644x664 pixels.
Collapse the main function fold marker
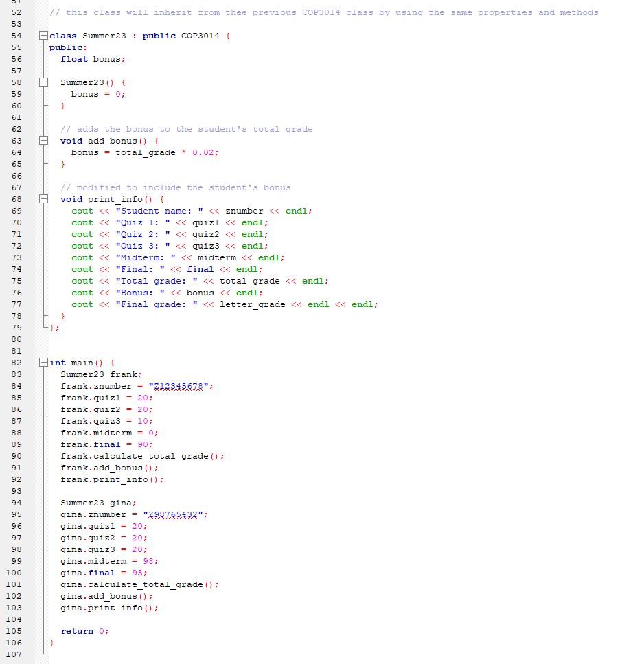pyautogui.click(x=43, y=363)
